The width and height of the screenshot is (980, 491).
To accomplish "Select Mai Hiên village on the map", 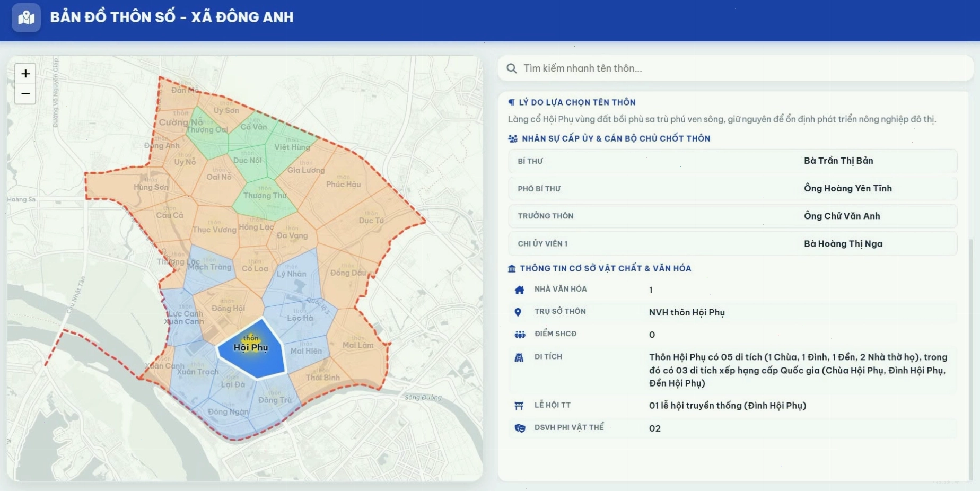I will point(306,351).
